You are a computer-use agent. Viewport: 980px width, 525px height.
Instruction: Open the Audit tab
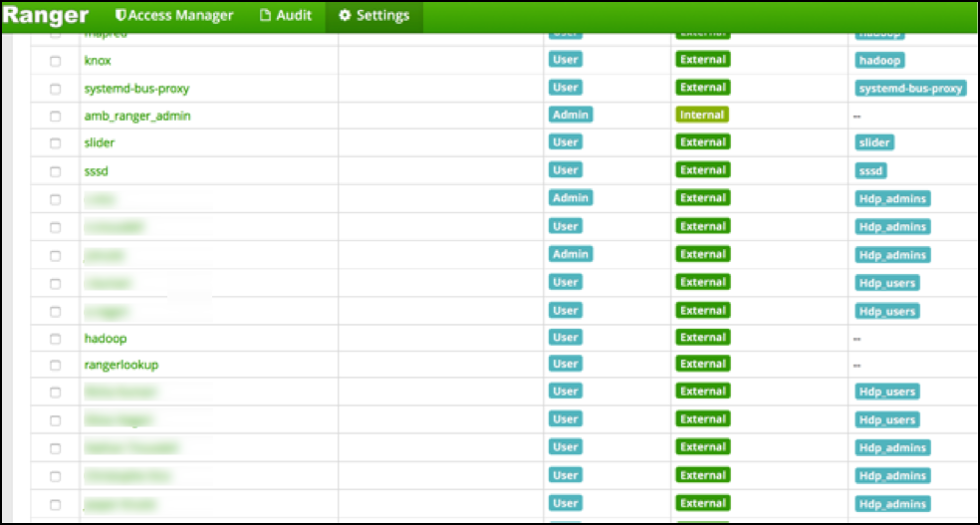(285, 16)
